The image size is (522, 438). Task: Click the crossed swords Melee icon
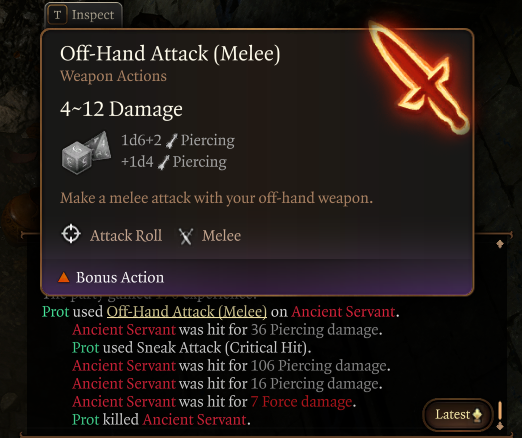186,236
